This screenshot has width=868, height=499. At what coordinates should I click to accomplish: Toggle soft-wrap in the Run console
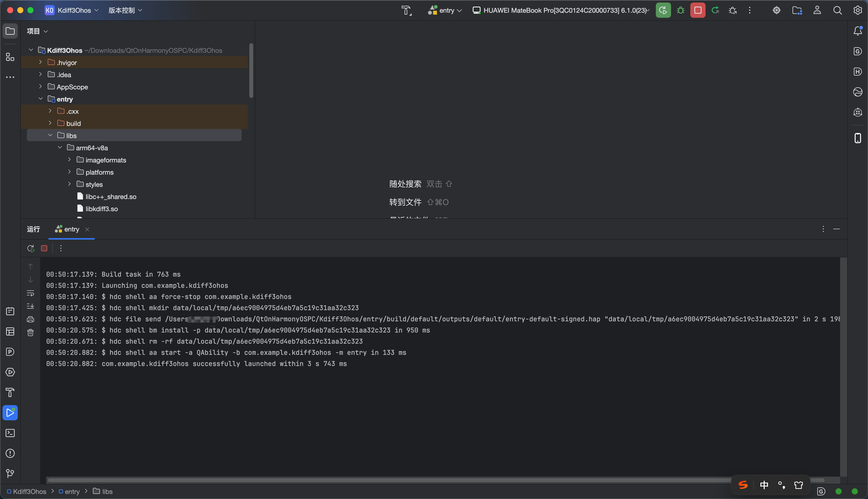pos(30,293)
